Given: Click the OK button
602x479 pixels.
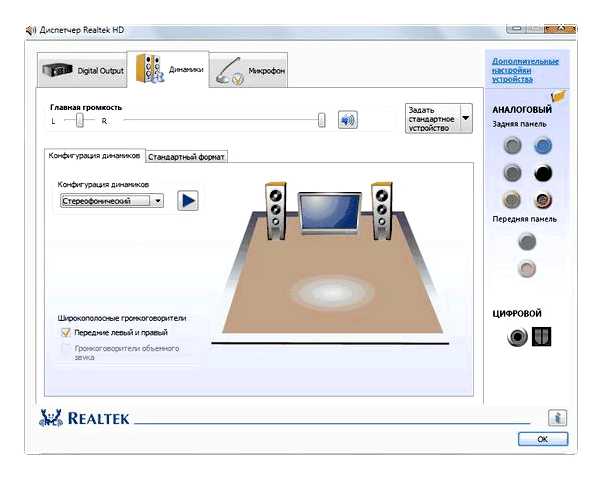Looking at the screenshot, I should [542, 439].
